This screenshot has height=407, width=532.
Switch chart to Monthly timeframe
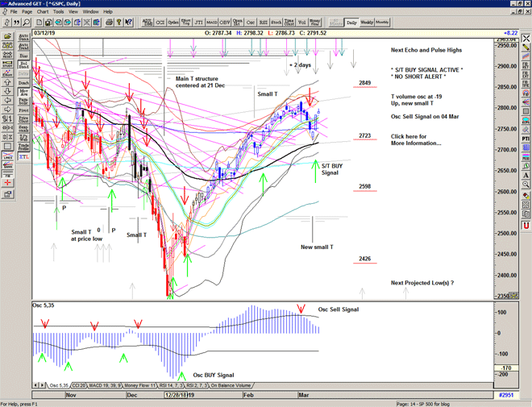coord(383,23)
